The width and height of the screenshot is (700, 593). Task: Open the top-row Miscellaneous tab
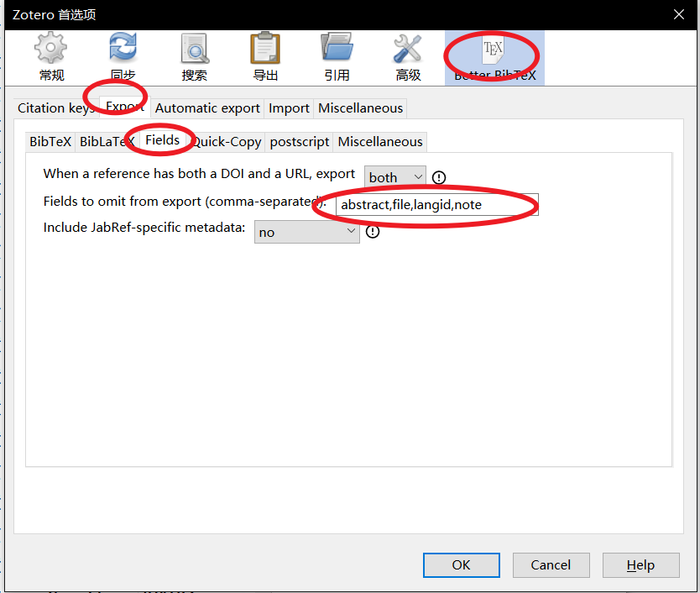click(360, 108)
